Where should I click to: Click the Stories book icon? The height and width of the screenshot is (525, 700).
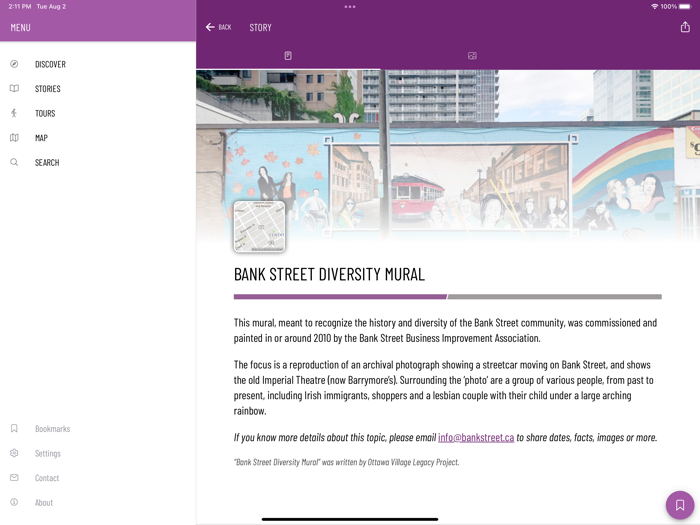pos(14,88)
